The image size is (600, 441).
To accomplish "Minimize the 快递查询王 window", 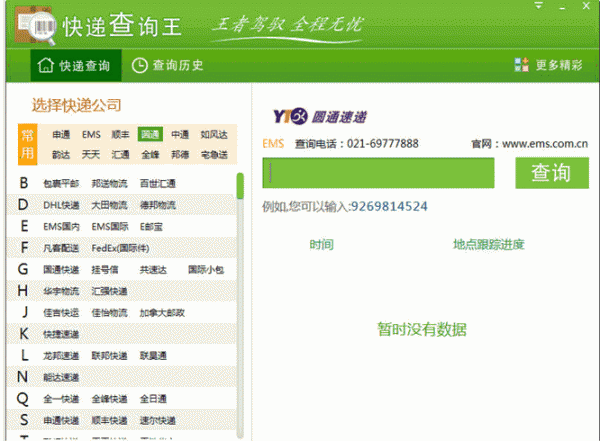I will [x=562, y=7].
